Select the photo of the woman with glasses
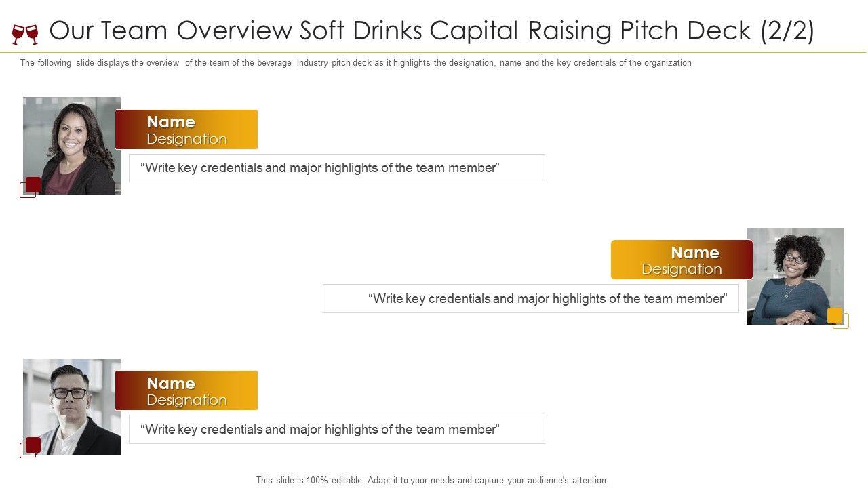 (795, 274)
